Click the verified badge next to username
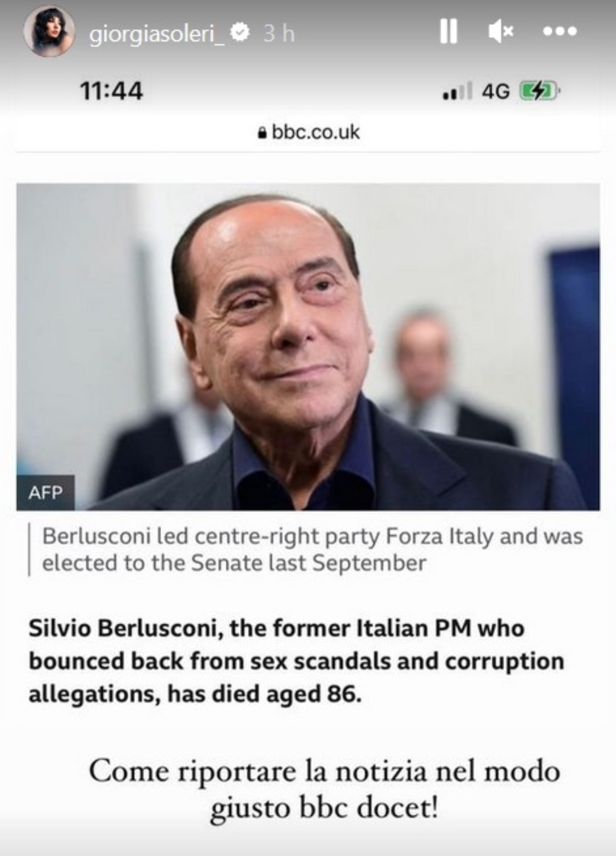Image resolution: width=616 pixels, height=856 pixels. pos(240,33)
